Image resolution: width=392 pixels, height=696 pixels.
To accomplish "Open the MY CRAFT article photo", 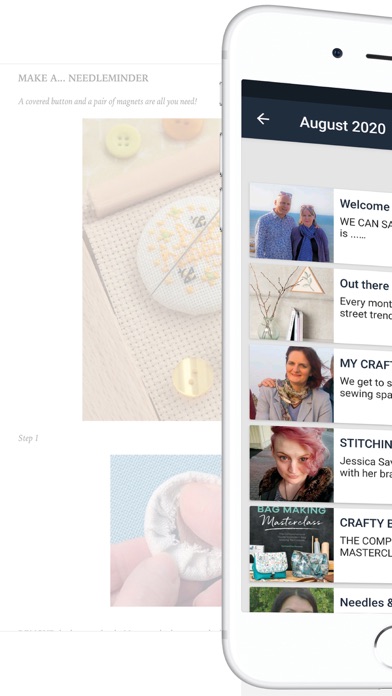I will pos(292,384).
